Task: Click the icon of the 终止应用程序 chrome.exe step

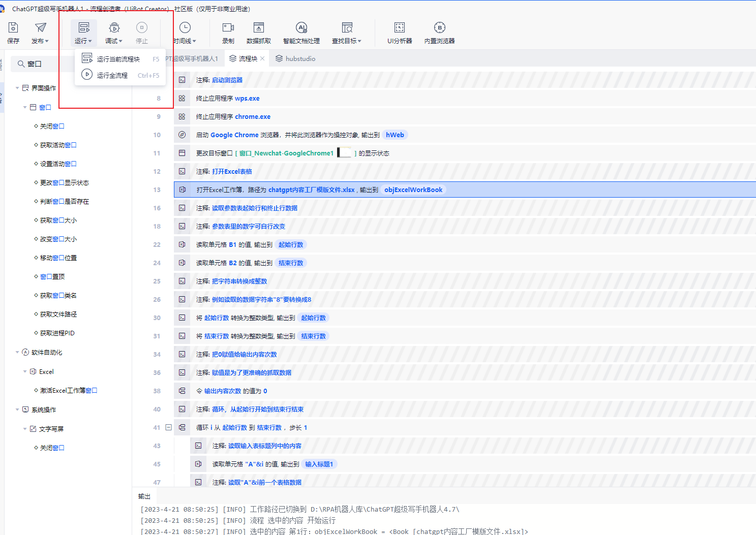Action: point(182,117)
